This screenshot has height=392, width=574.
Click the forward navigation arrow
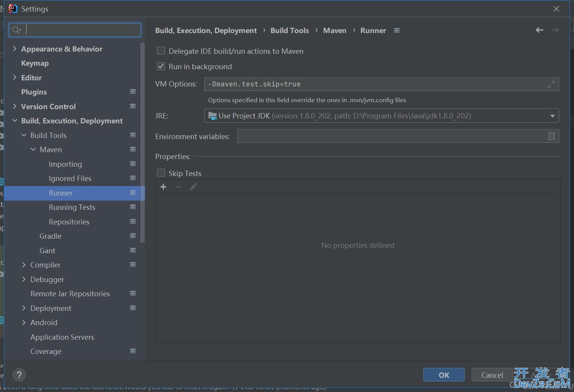tap(555, 30)
